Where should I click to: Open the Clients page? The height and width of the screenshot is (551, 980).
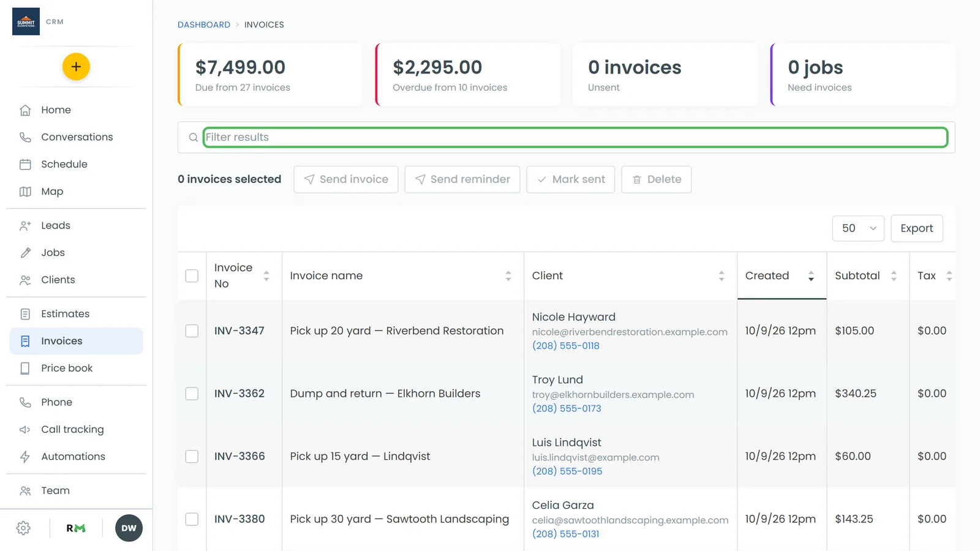(76, 280)
